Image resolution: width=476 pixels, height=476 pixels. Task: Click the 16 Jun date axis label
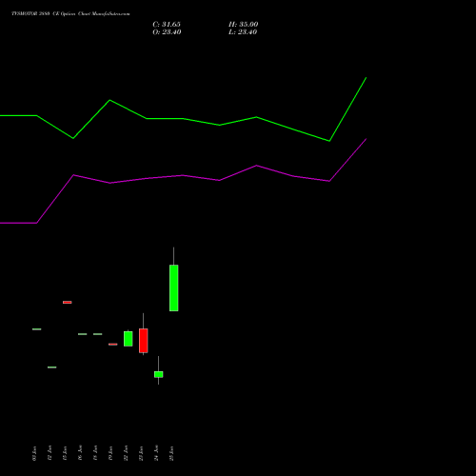80,453
